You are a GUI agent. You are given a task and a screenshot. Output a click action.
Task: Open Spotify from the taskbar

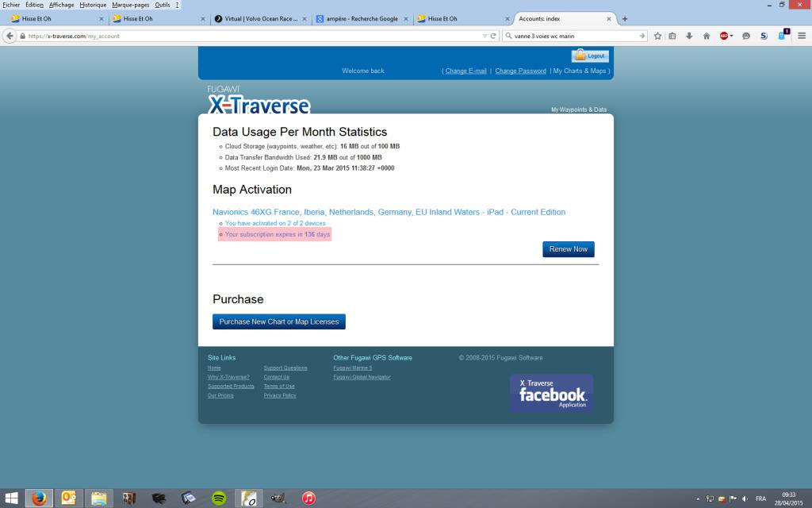coord(219,498)
